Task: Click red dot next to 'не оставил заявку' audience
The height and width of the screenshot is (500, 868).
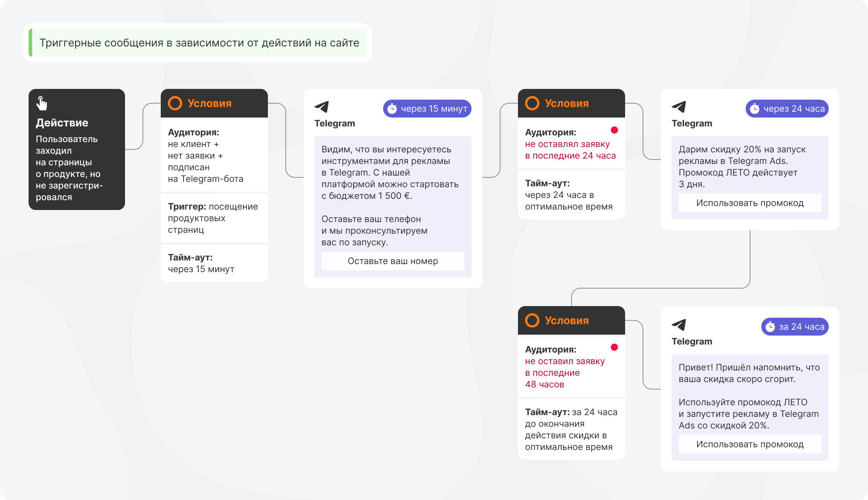Action: (x=614, y=347)
